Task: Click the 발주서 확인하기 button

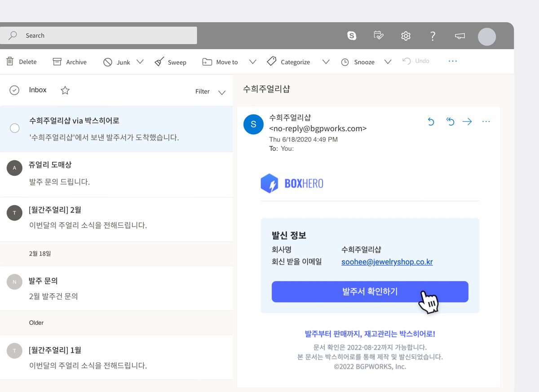Action: point(370,291)
